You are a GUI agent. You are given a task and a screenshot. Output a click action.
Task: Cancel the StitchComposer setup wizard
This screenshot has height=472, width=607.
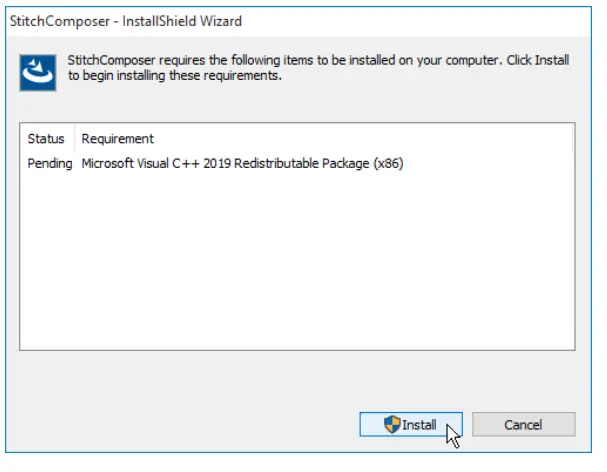click(x=523, y=424)
